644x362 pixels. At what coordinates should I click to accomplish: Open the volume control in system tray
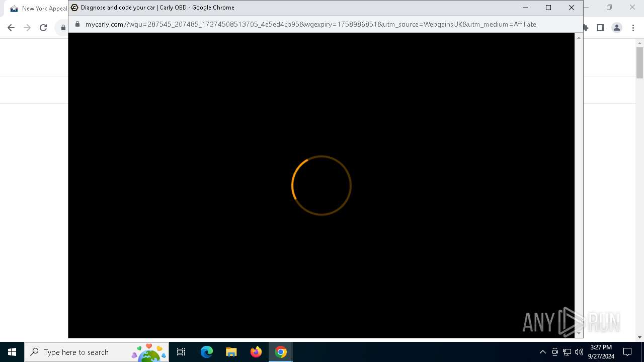[x=579, y=352]
